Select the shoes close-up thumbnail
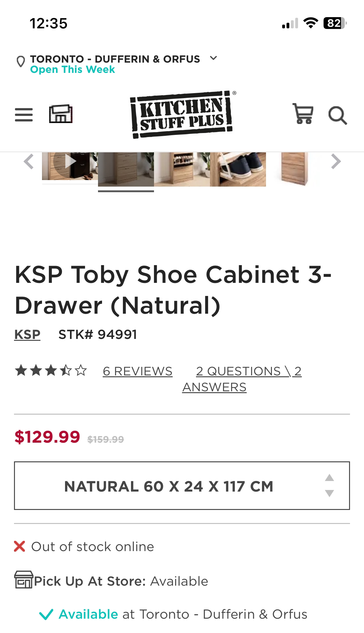 238,169
